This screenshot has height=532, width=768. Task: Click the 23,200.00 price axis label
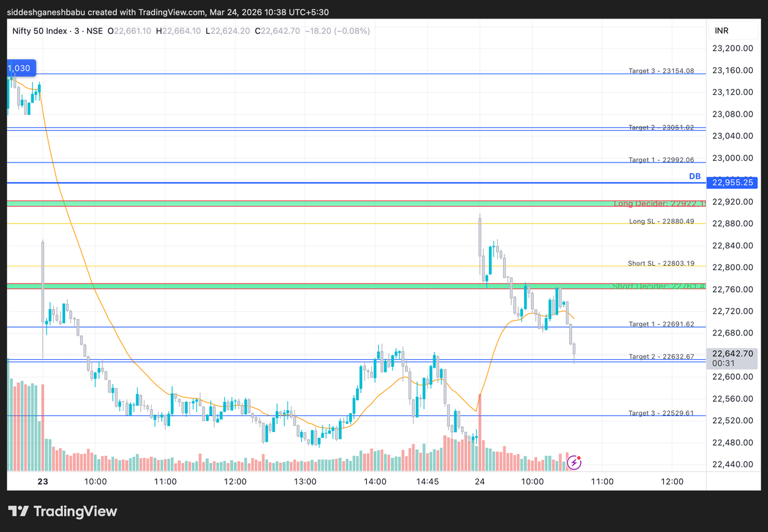732,48
